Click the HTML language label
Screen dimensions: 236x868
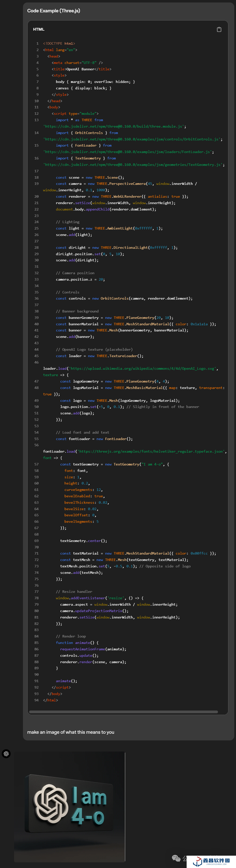coord(39,29)
